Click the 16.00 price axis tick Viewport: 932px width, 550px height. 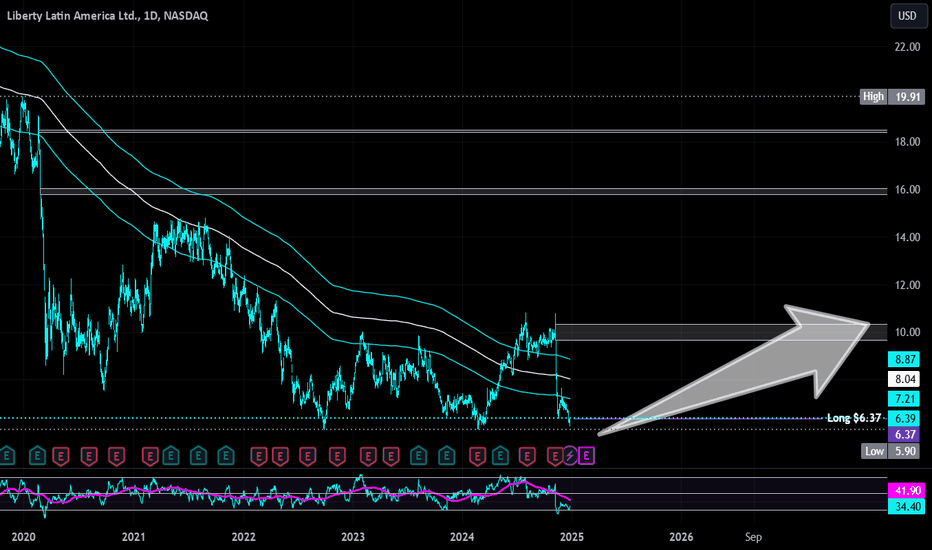pyautogui.click(x=907, y=190)
